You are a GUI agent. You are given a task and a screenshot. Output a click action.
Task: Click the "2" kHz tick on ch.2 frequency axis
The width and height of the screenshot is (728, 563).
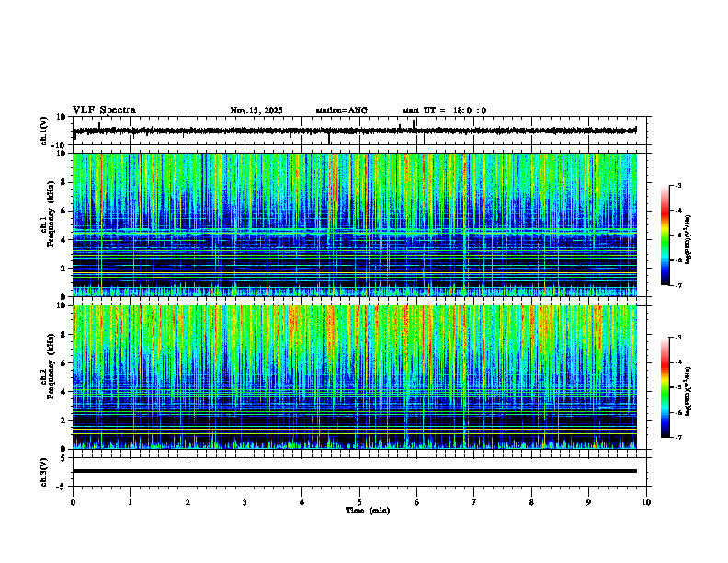(65, 420)
